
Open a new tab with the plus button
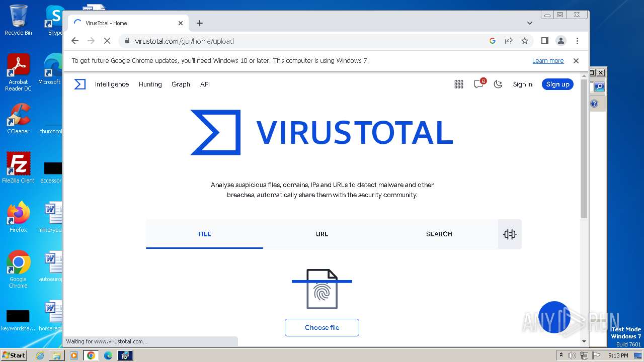pos(200,23)
